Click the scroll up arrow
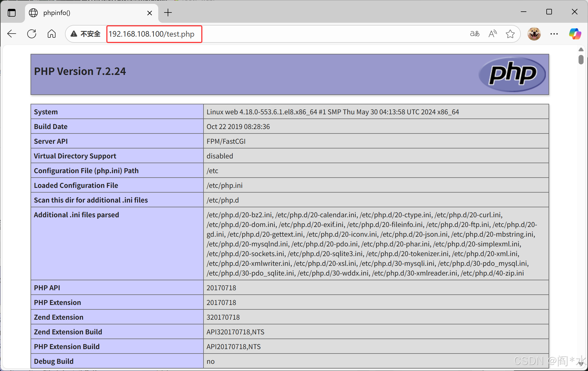Viewport: 588px width, 371px height. point(581,49)
